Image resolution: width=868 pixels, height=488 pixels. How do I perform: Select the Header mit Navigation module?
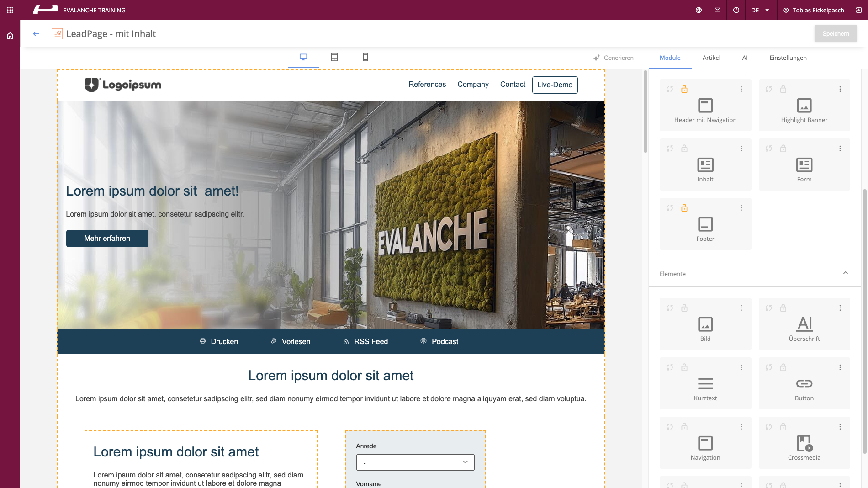pyautogui.click(x=705, y=105)
